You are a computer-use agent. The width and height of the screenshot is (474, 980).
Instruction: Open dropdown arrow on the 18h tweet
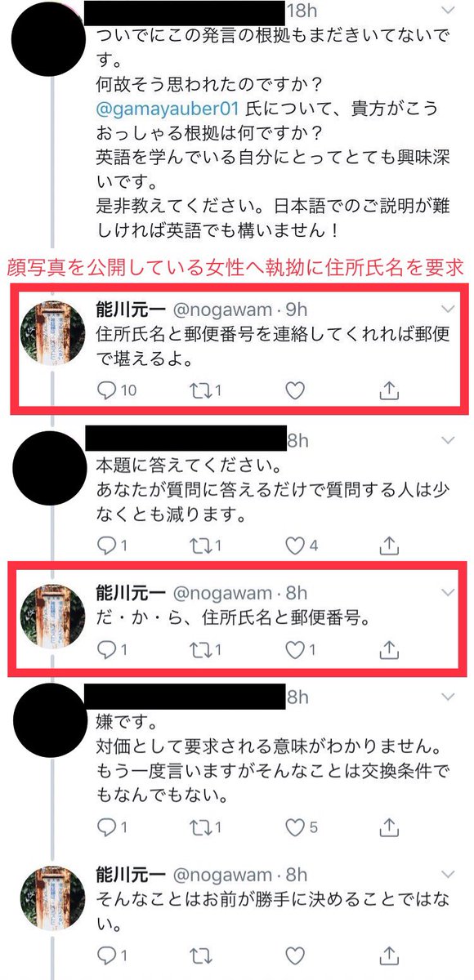[x=447, y=11]
